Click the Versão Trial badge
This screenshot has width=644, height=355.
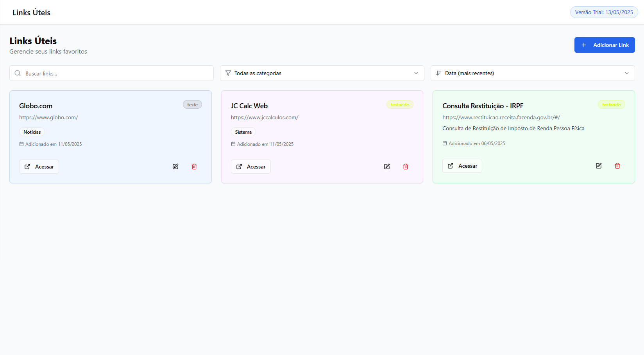pyautogui.click(x=604, y=12)
